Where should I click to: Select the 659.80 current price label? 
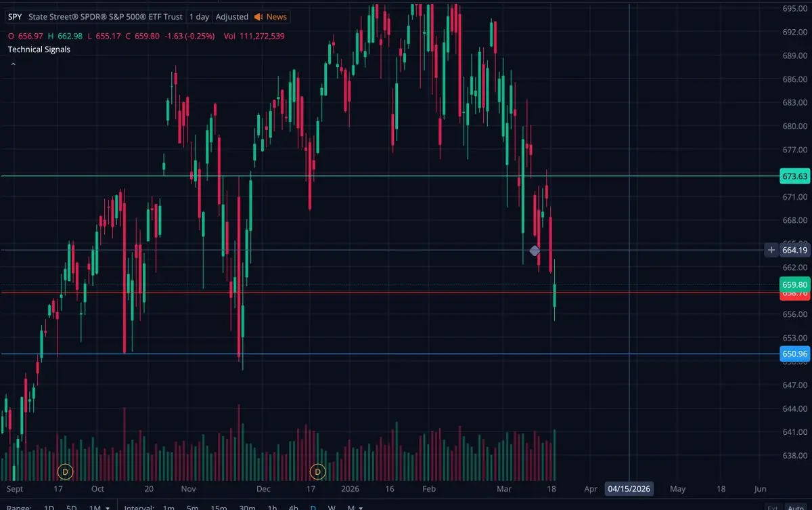794,285
